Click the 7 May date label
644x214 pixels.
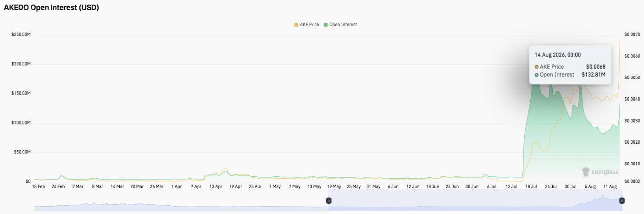[x=294, y=187]
